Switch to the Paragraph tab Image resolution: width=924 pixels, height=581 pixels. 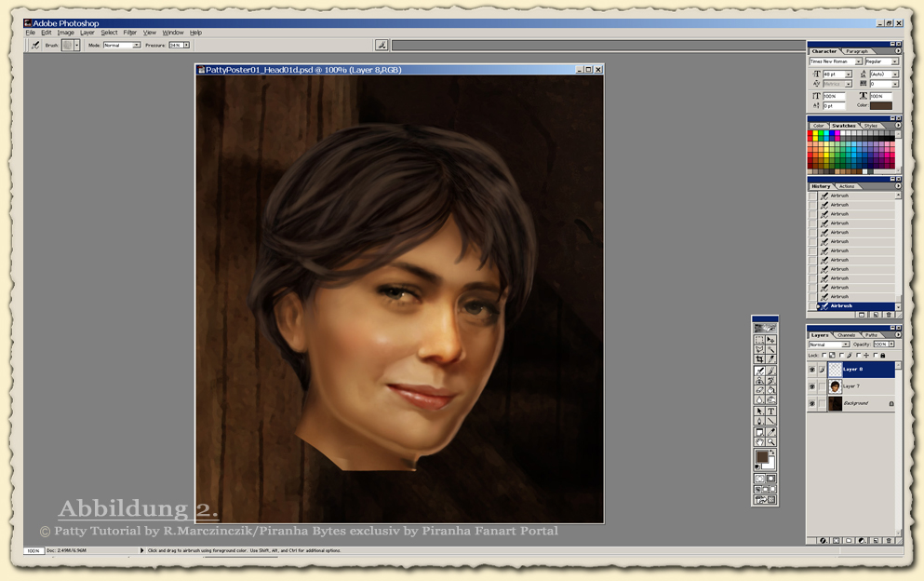(x=857, y=51)
